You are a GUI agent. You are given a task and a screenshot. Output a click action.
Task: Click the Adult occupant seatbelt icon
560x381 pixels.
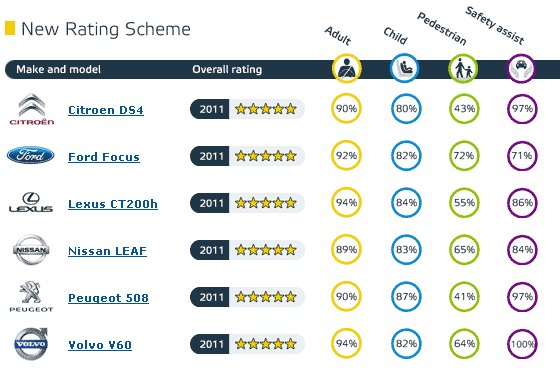346,68
